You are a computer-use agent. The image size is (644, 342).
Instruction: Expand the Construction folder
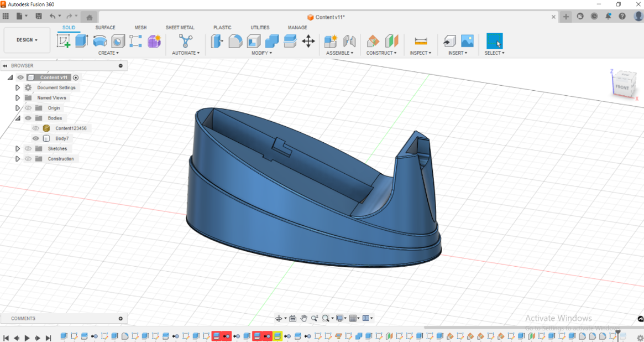pos(17,158)
